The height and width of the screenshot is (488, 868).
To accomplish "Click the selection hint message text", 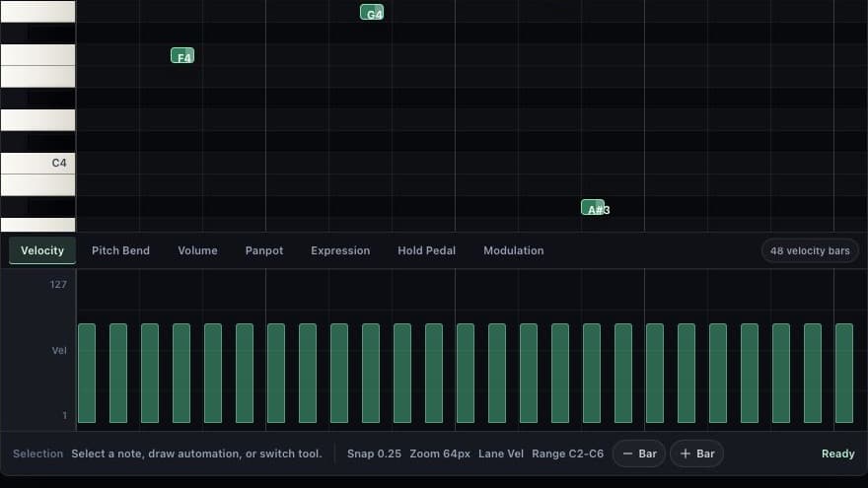I will [196, 453].
